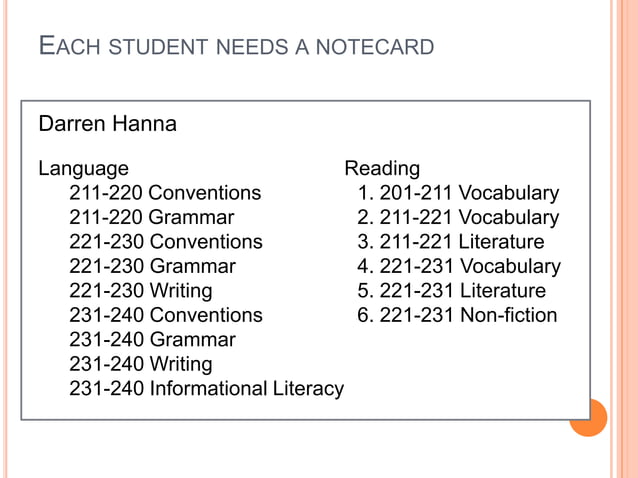
Task: Click the '221-230 Grammar' entry
Action: click(152, 266)
